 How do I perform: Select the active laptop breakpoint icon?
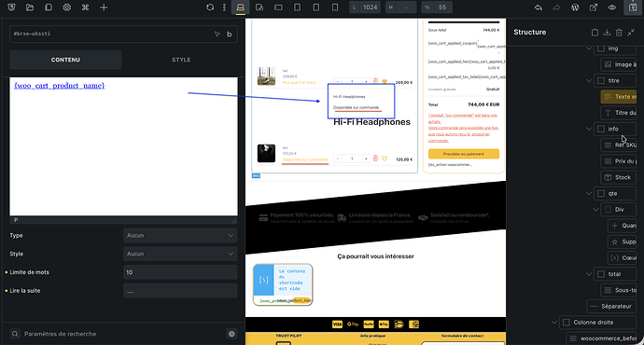point(241,7)
